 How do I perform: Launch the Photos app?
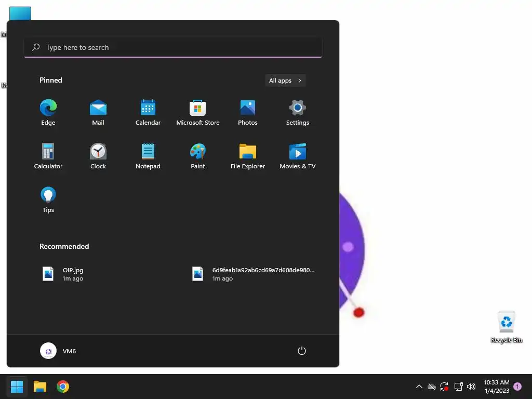(248, 113)
